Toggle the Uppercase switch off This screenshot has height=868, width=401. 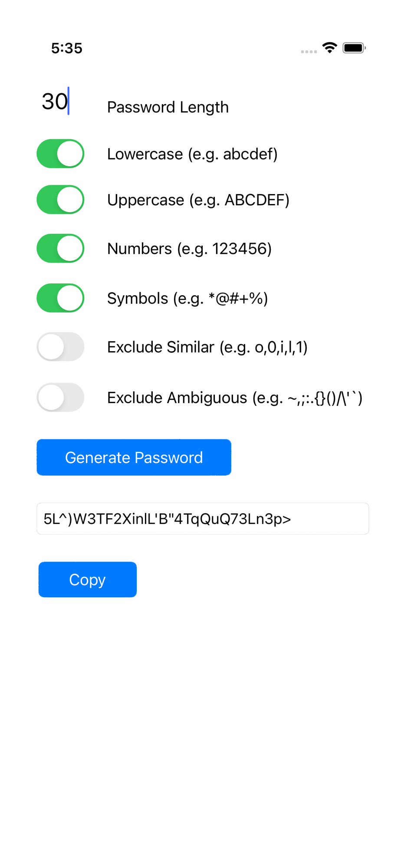[60, 200]
